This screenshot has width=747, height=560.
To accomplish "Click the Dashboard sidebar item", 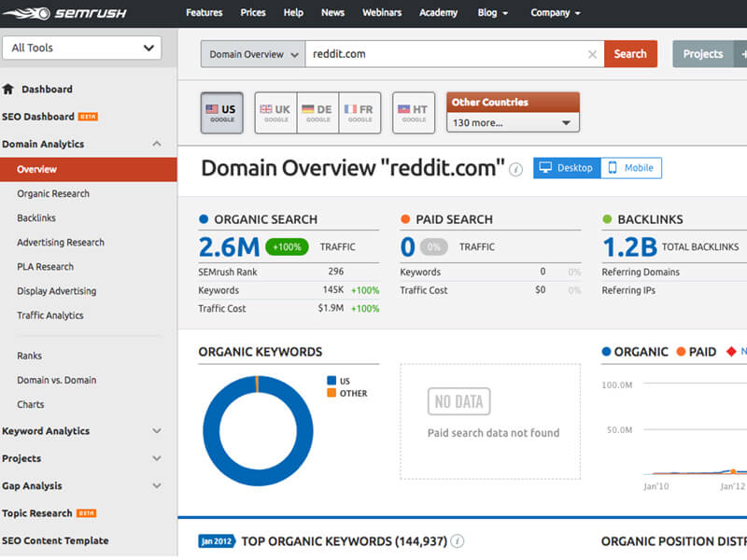I will pos(48,89).
